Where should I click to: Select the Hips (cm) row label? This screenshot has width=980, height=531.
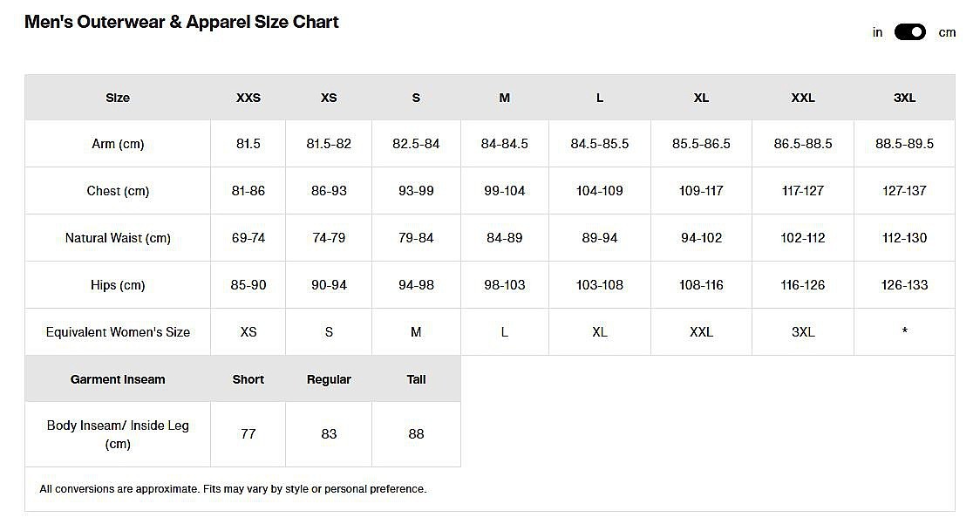click(118, 285)
